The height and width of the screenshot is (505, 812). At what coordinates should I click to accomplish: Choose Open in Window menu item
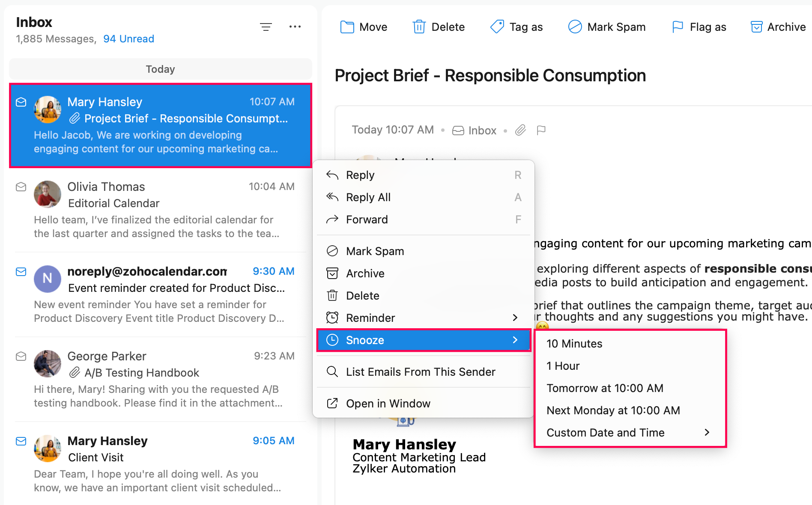point(388,404)
